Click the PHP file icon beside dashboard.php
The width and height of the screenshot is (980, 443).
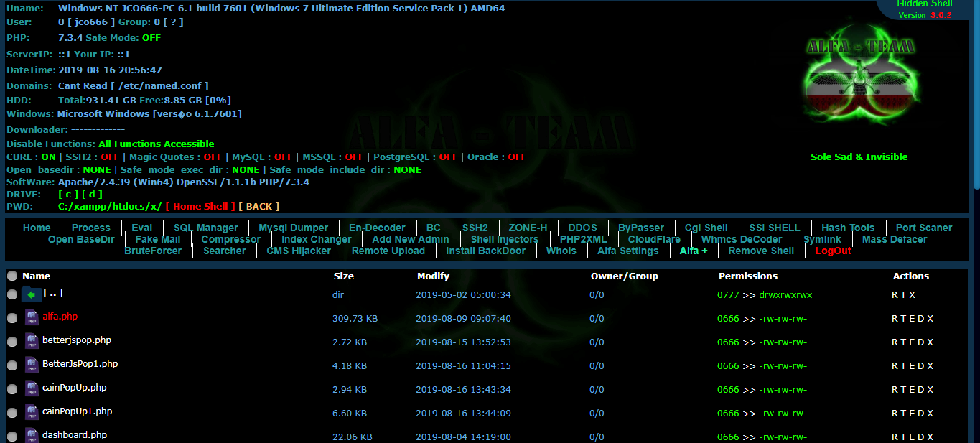click(x=32, y=436)
